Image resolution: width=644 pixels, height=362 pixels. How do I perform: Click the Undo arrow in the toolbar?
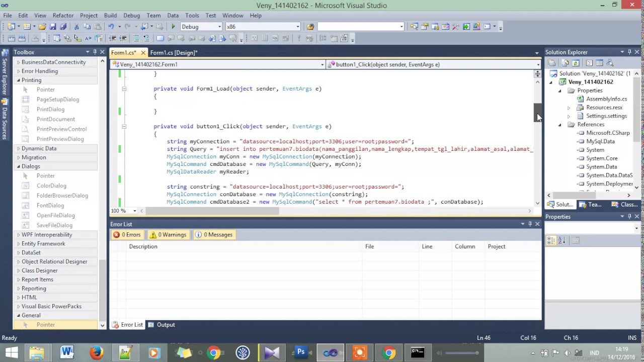(x=111, y=27)
